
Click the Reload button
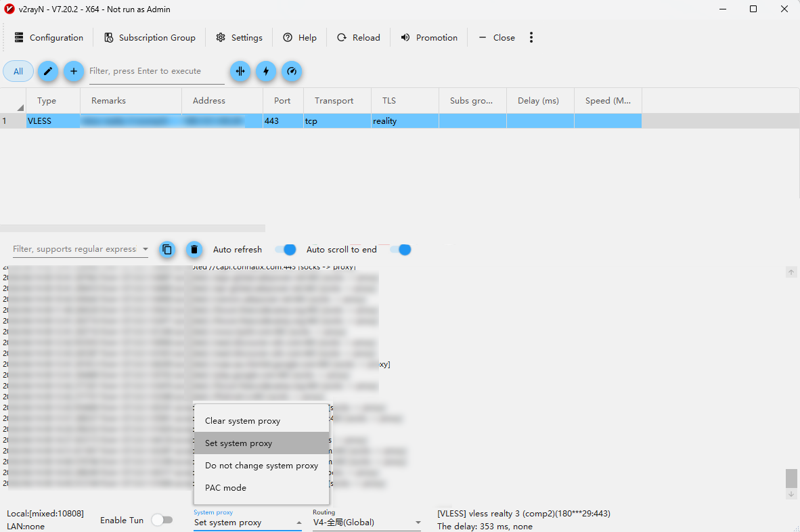pyautogui.click(x=359, y=38)
